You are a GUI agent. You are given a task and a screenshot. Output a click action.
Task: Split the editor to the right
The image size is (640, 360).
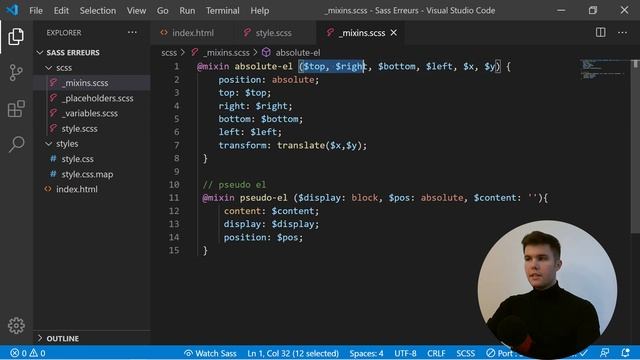click(x=600, y=32)
